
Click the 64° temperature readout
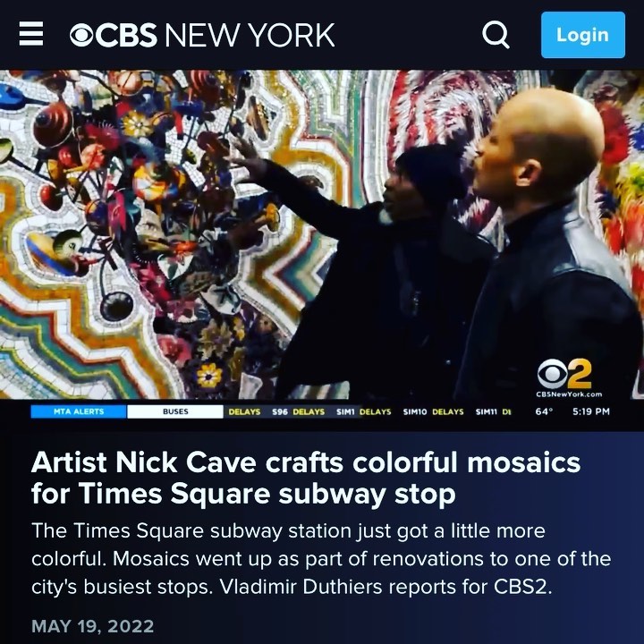coord(544,411)
